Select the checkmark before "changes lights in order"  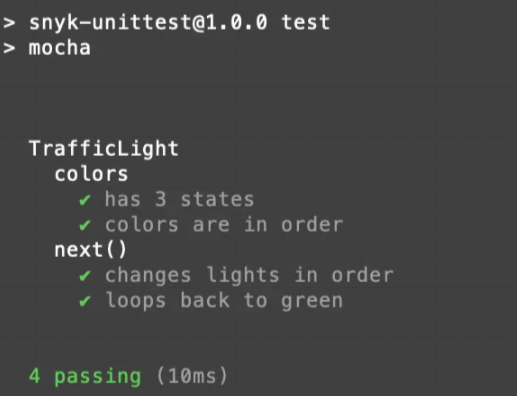click(85, 275)
